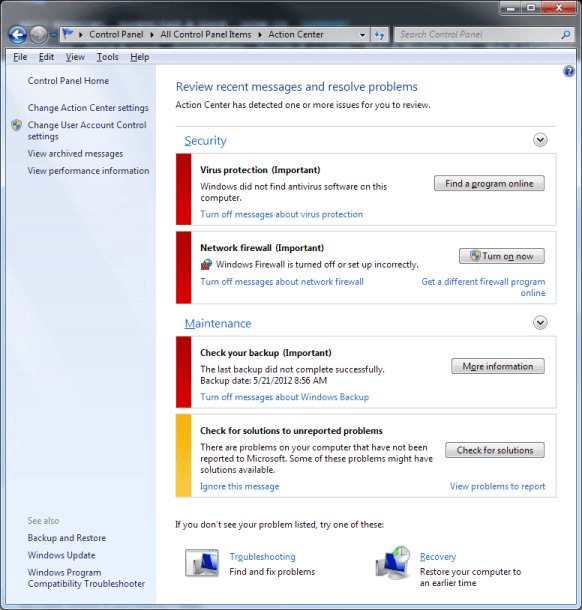Viewport: 582px width, 610px height.
Task: Open the View menu
Action: pos(75,57)
